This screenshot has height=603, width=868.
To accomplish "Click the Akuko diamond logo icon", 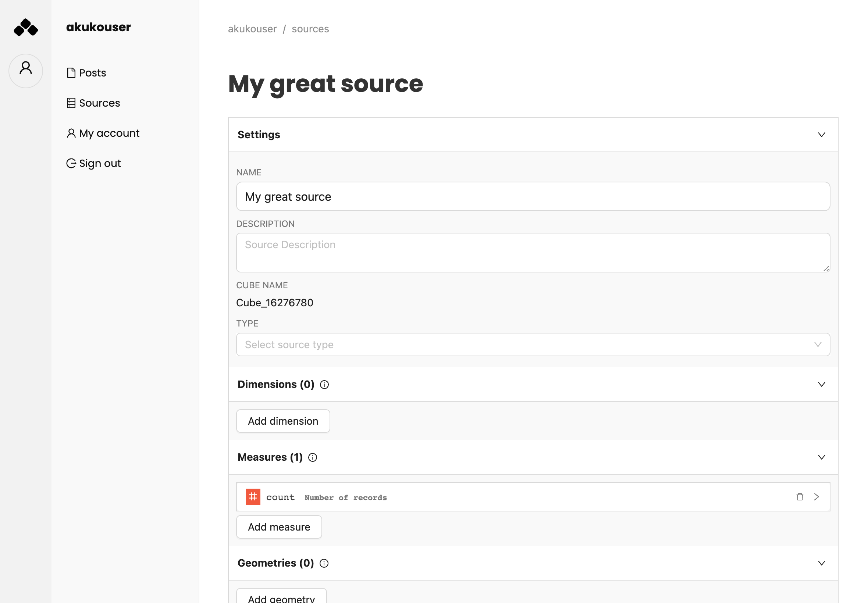I will click(26, 27).
